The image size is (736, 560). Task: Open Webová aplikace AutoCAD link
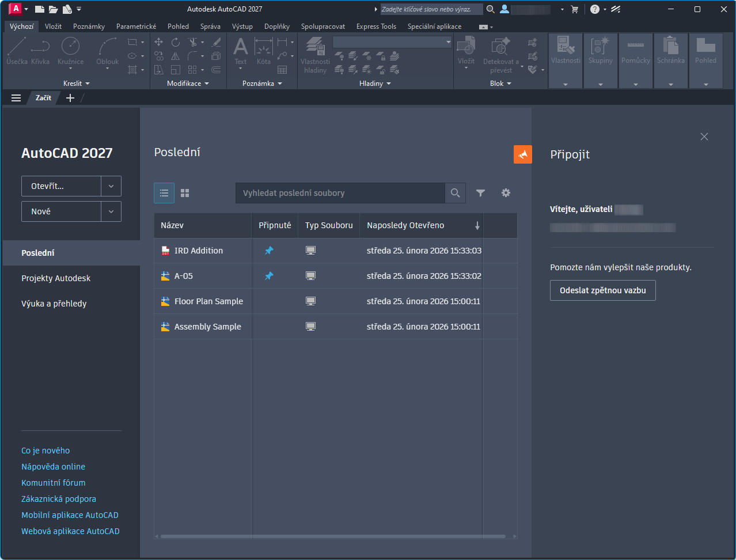coord(70,531)
